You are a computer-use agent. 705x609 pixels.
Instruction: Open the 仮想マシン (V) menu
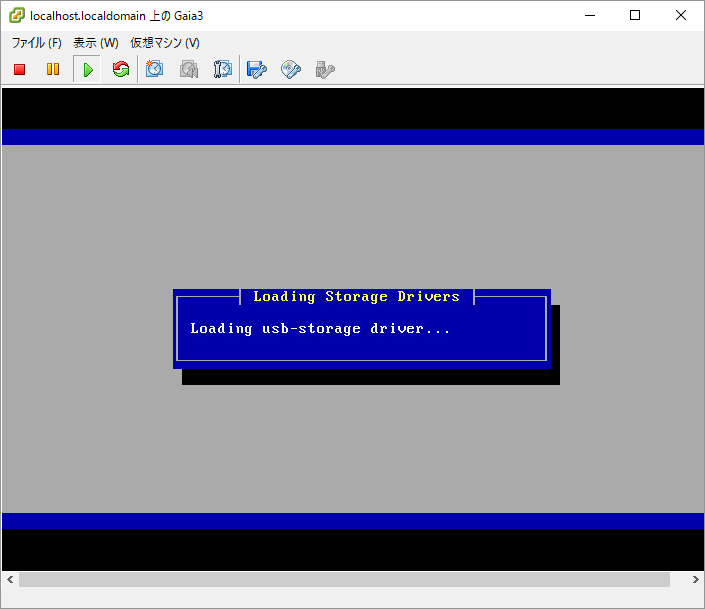click(165, 43)
